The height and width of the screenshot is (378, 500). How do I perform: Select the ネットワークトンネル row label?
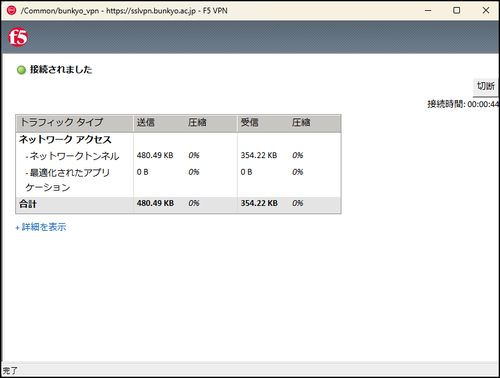click(72, 156)
